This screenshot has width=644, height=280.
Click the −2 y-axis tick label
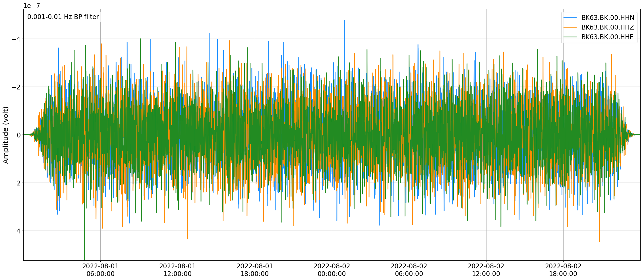coord(16,87)
